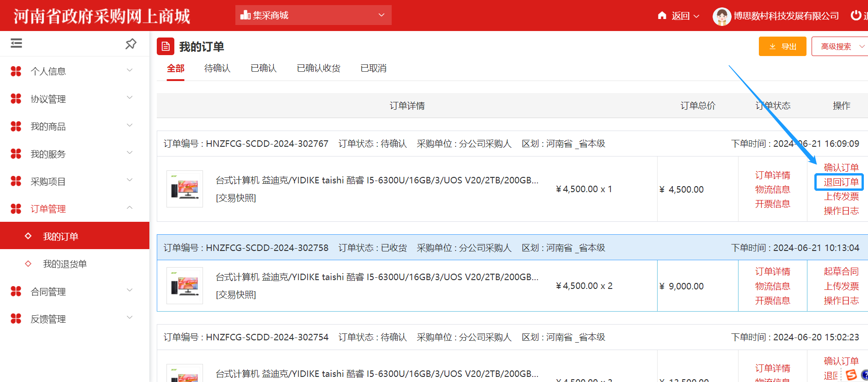Switch to the 已确认 tab
Image resolution: width=868 pixels, height=382 pixels.
tap(264, 69)
